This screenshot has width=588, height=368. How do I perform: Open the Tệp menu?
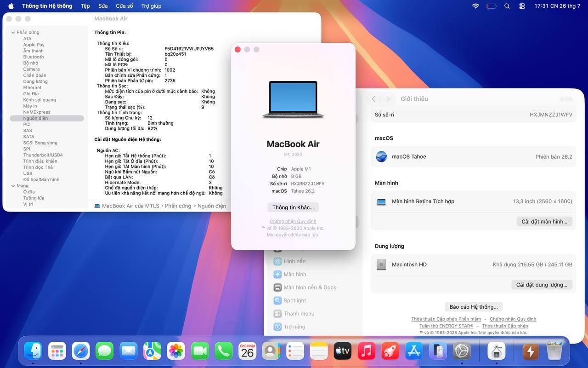(85, 6)
